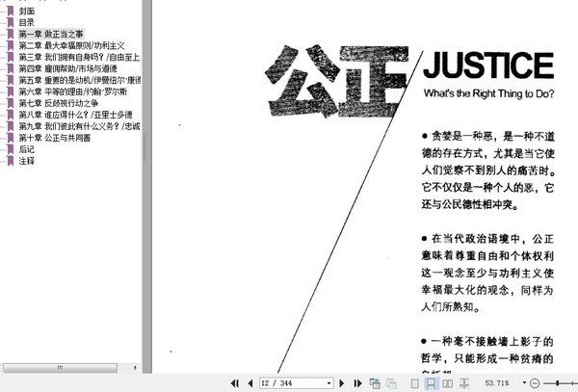
Task: Click the go to previous view icon
Action: 375,383
